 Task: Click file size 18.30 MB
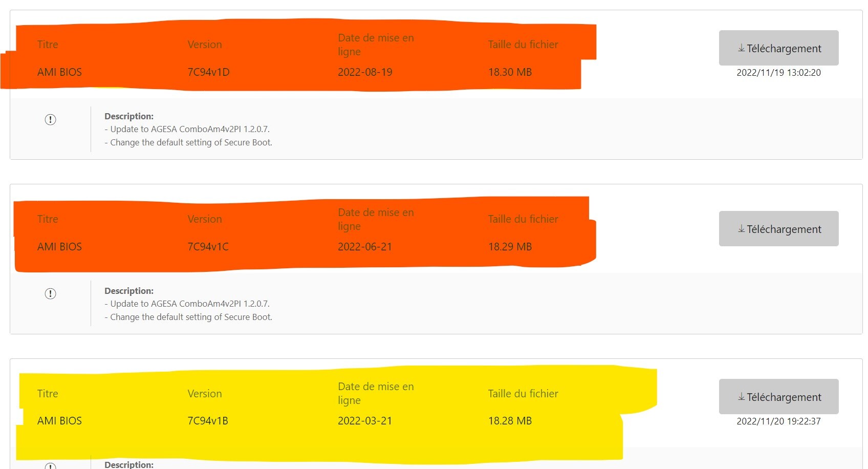[510, 72]
